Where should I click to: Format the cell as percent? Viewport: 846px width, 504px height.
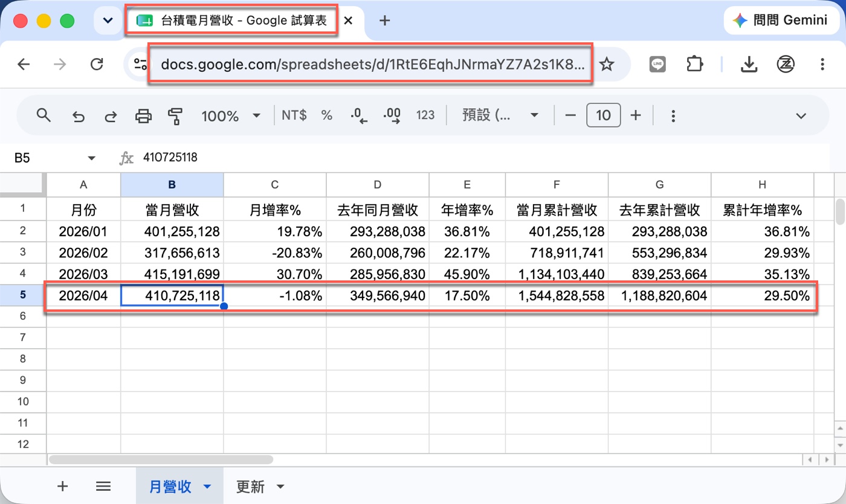click(x=327, y=115)
